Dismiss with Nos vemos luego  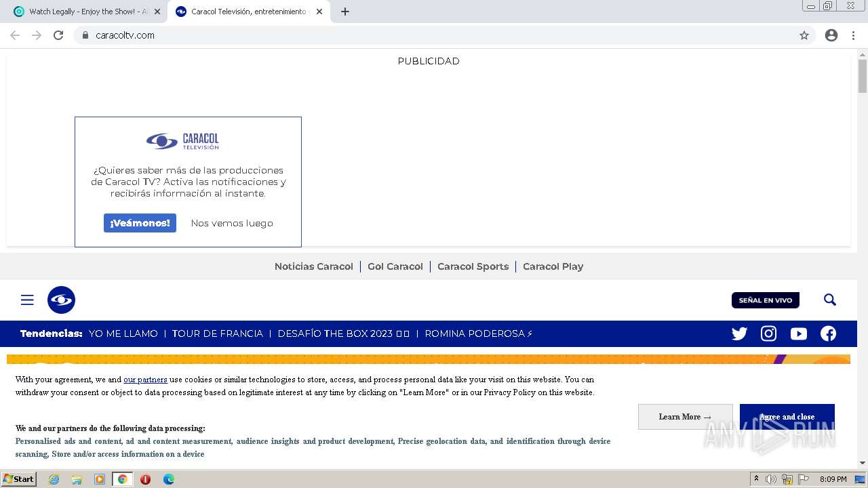point(232,223)
